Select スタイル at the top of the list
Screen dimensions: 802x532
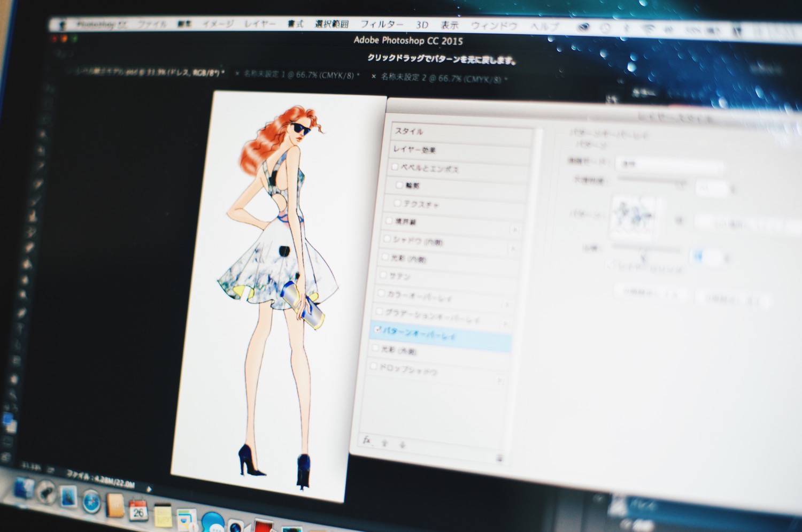409,131
